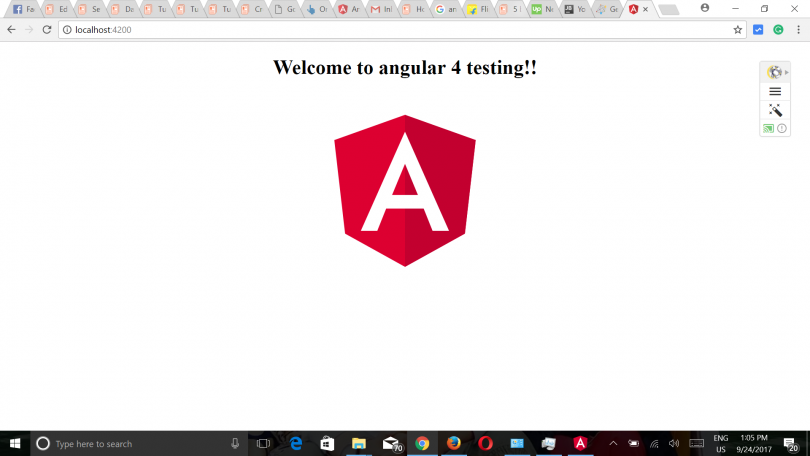The height and width of the screenshot is (456, 810).
Task: Open the Wi-Fi network tray icon
Action: (654, 444)
